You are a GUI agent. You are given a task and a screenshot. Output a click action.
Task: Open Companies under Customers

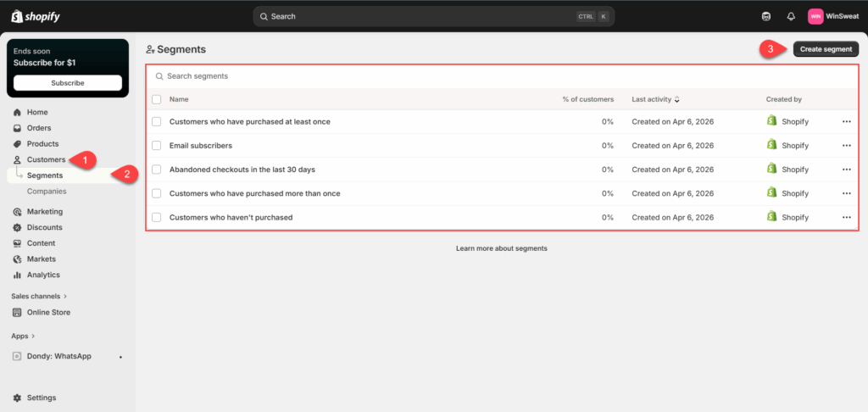tap(47, 192)
